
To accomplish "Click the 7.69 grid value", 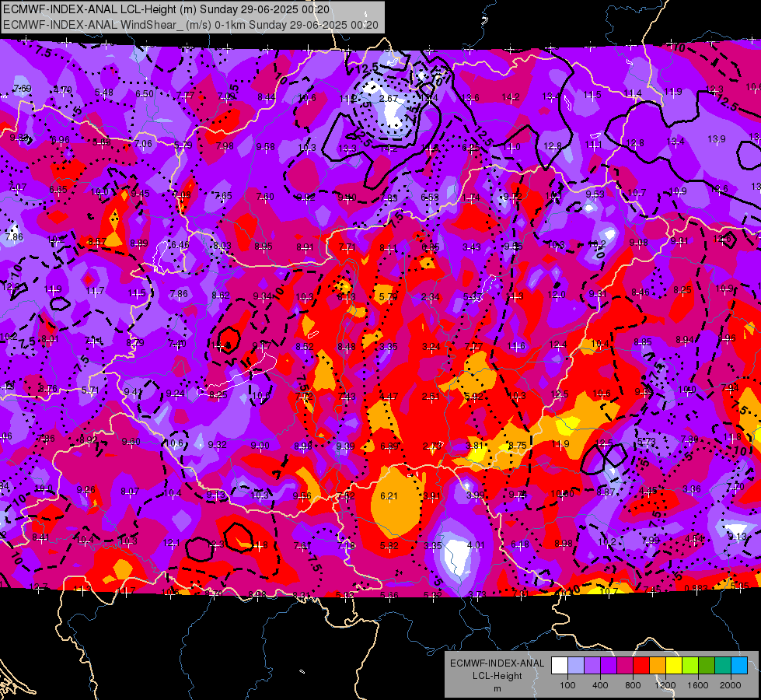I will tap(23, 89).
